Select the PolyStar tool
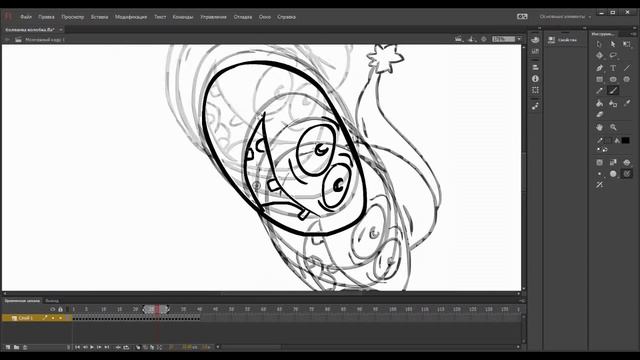The image size is (640, 360). (x=627, y=79)
